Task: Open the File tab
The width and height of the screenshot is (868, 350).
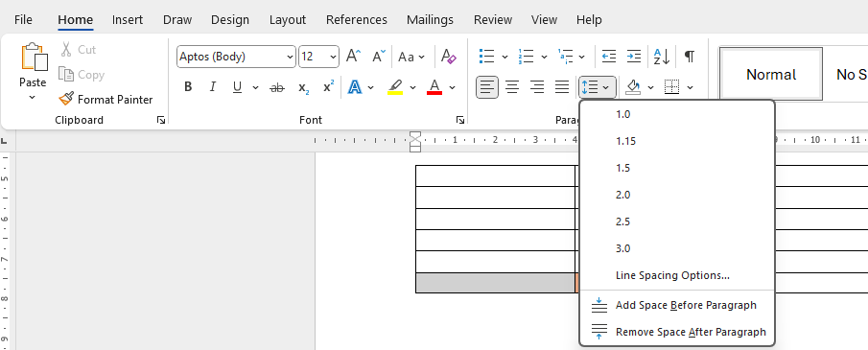Action: click(23, 20)
